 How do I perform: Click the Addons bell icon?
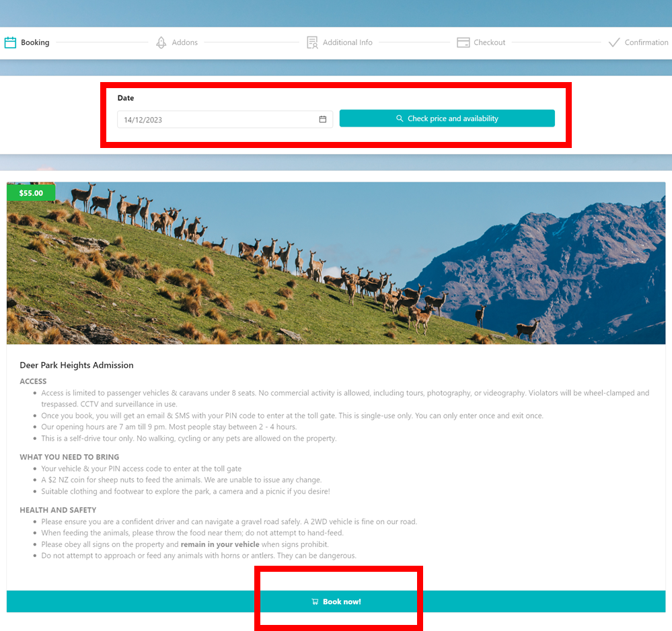click(x=161, y=42)
